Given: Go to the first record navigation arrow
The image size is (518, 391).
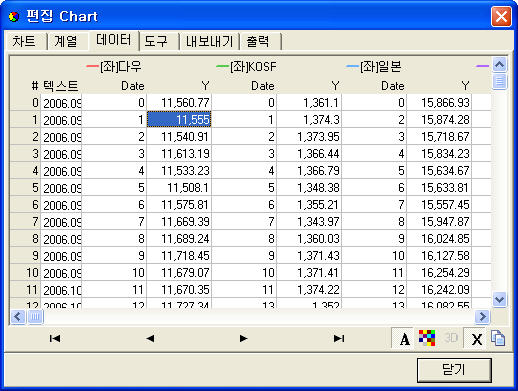Looking at the screenshot, I should 55,339.
